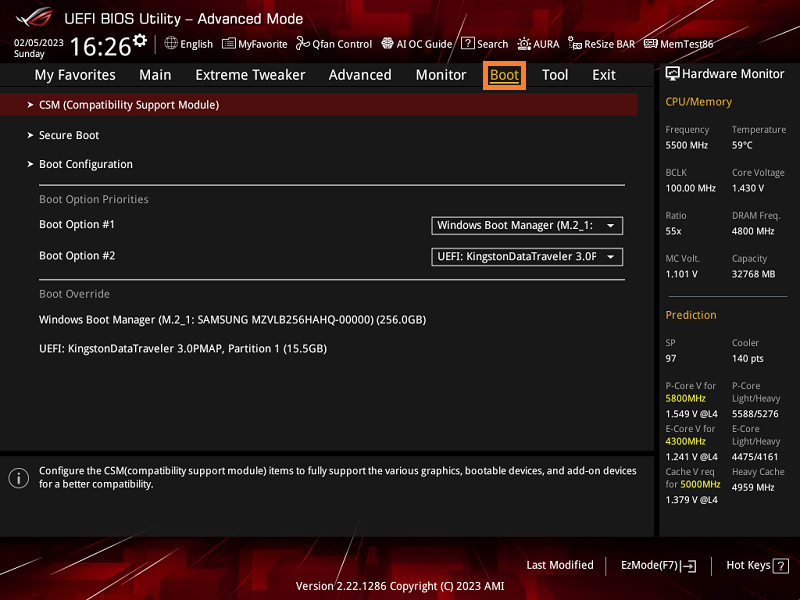Click the Hardware Monitor display icon

tap(672, 74)
